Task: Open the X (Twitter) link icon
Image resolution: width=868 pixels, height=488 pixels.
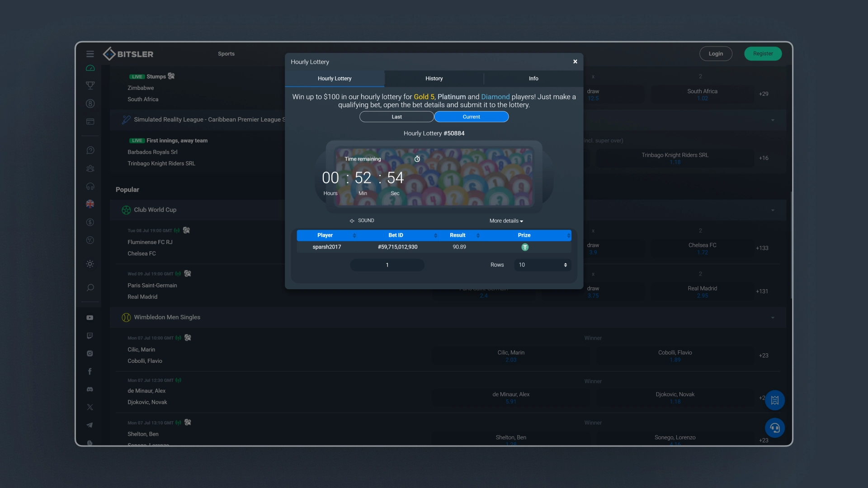Action: 90,407
